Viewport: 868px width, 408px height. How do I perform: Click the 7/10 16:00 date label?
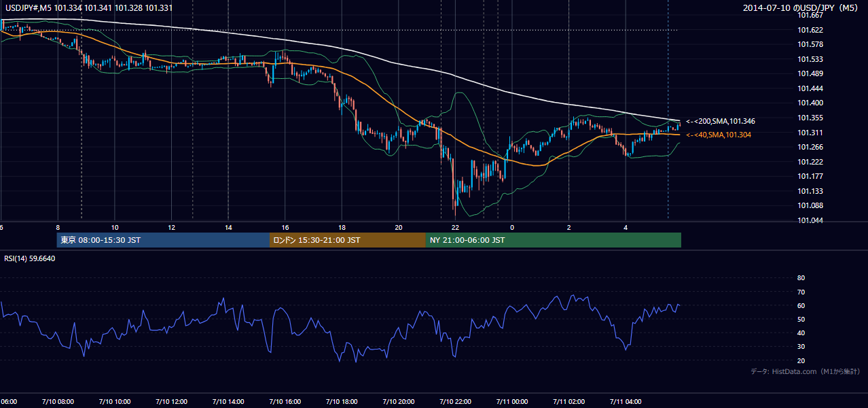tap(285, 401)
